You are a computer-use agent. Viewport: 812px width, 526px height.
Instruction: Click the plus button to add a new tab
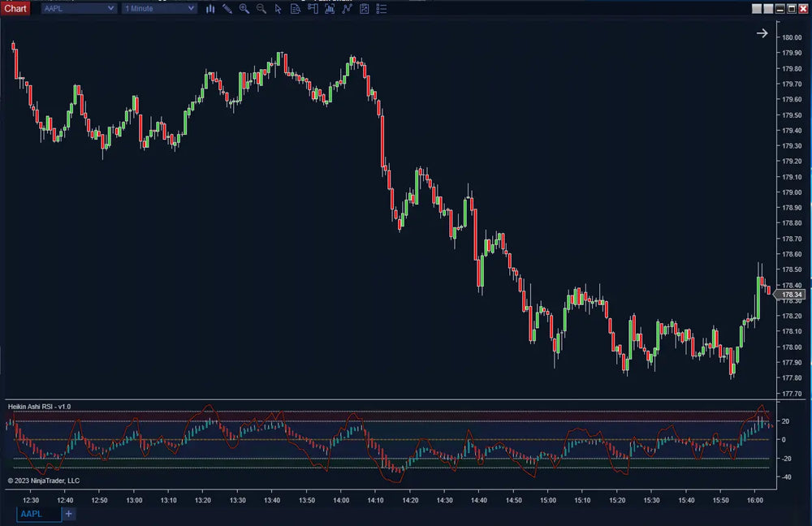coord(68,514)
